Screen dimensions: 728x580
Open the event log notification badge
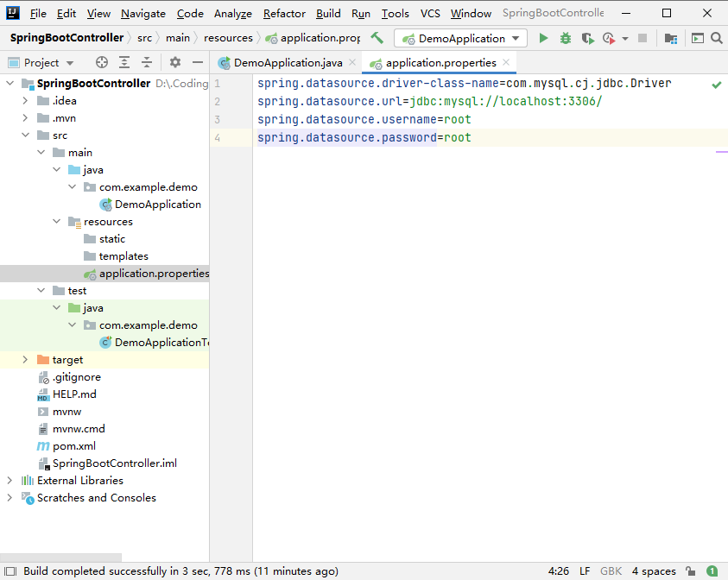712,571
